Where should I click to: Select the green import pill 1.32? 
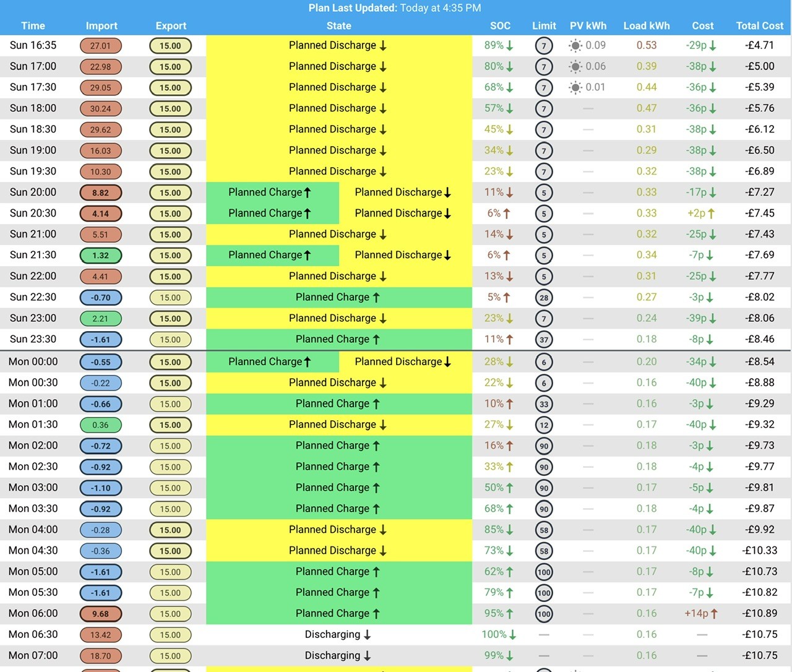click(x=101, y=256)
